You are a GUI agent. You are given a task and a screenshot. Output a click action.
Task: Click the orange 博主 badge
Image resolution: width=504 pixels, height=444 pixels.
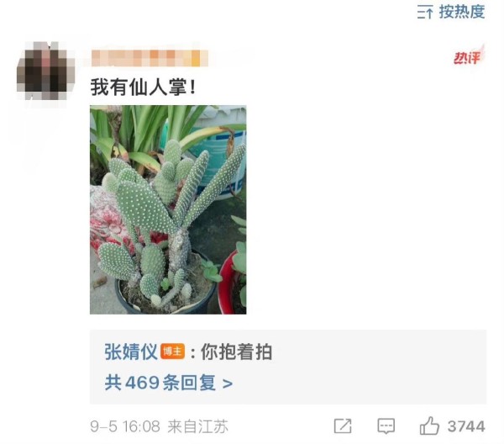coord(172,351)
